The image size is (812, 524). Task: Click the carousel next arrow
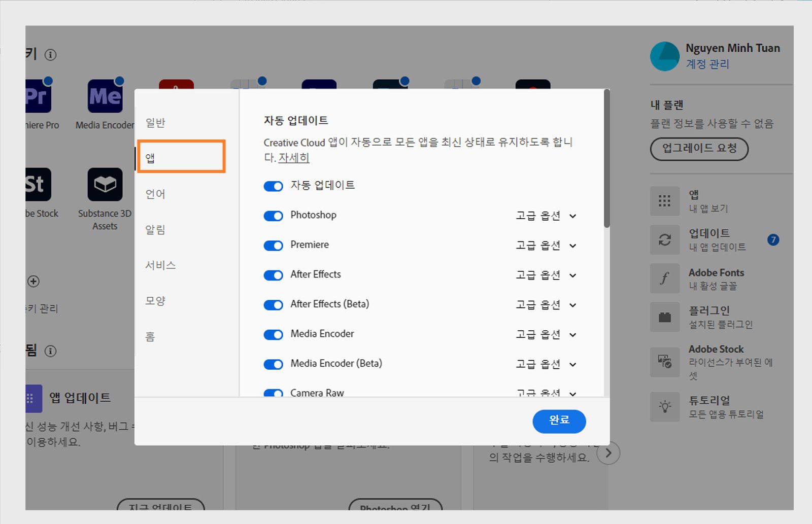[608, 453]
